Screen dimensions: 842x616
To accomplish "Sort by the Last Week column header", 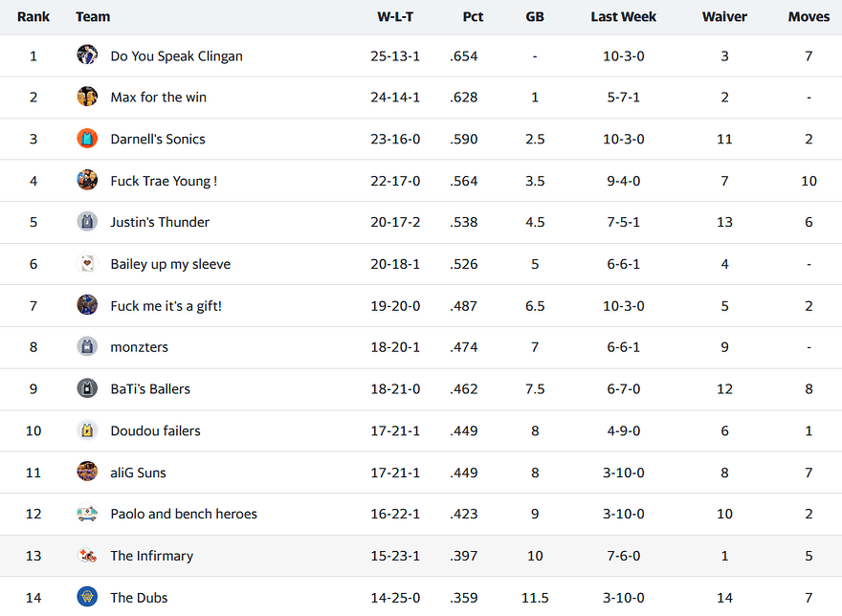I will 623,16.
